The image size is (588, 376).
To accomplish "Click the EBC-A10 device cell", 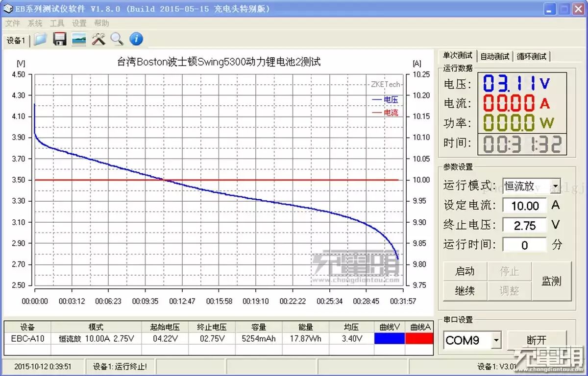I will click(x=28, y=338).
